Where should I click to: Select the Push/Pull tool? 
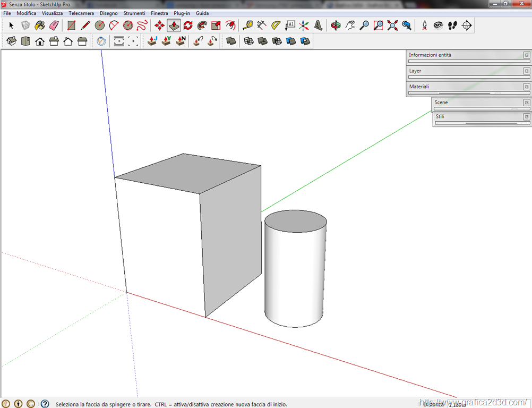point(174,25)
